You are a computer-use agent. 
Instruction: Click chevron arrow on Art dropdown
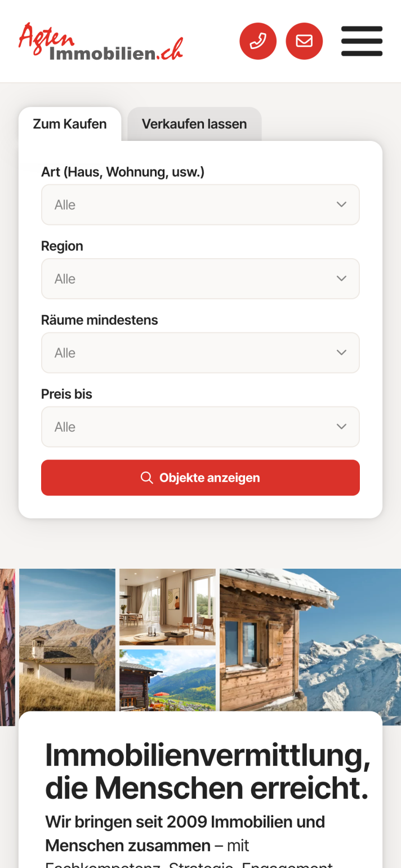[341, 205]
